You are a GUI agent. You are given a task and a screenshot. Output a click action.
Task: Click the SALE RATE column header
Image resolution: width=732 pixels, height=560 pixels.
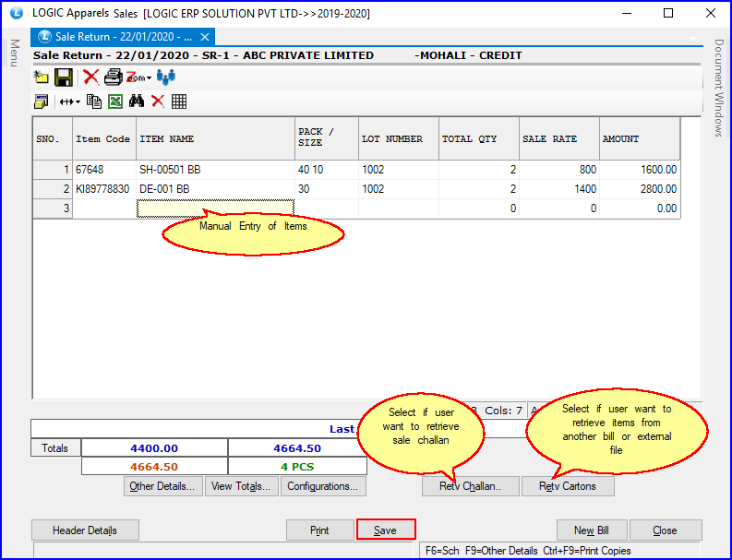558,138
